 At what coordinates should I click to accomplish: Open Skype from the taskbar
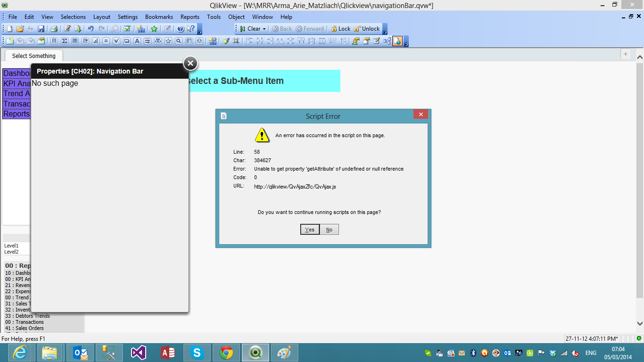coord(197,353)
